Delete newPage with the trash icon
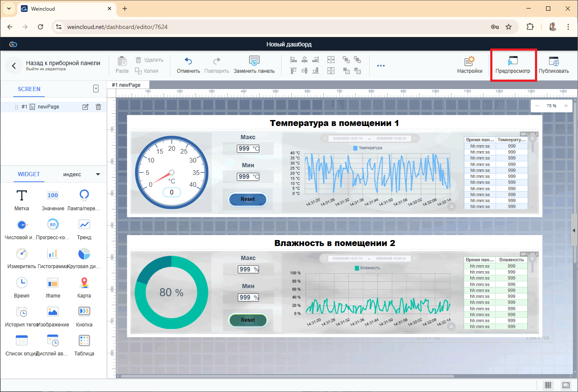578x392 pixels. point(98,107)
